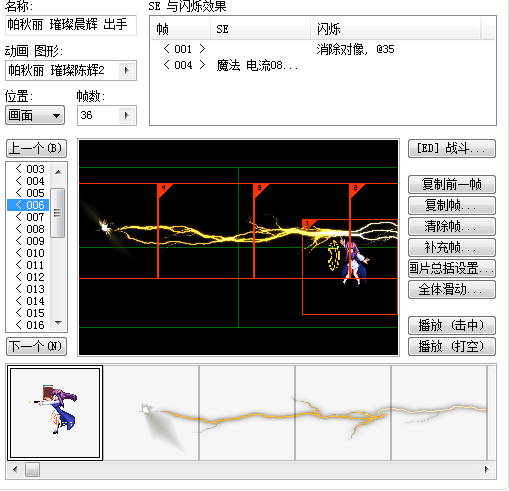Click the frame count arrow beside 36
Viewport: 509px width, 491px height.
click(x=127, y=115)
